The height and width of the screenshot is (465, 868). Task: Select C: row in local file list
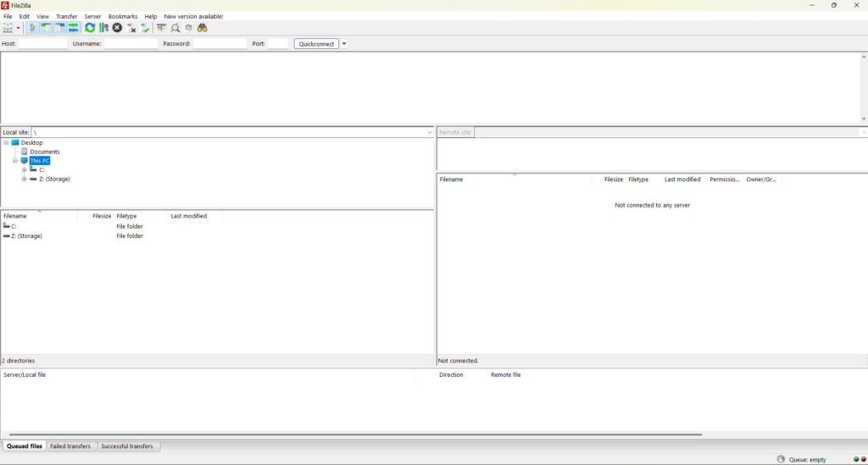click(112, 226)
